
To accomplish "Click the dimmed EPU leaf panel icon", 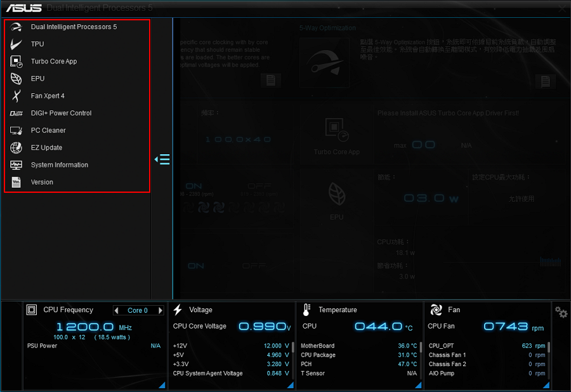I will coord(337,194).
